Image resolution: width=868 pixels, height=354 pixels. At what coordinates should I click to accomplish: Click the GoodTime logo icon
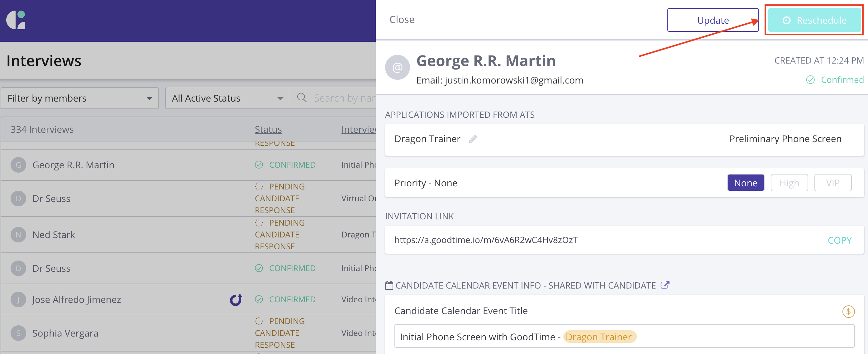16,20
